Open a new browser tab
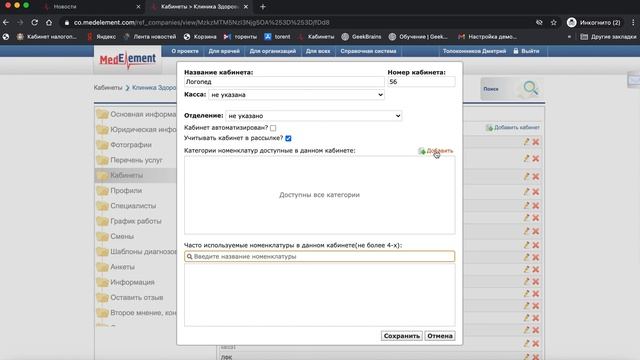 coord(263,7)
